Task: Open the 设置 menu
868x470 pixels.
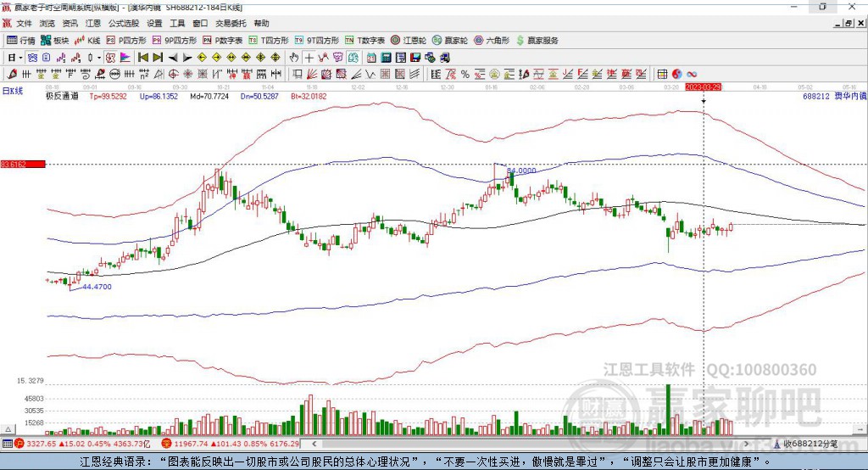Action: pos(154,23)
